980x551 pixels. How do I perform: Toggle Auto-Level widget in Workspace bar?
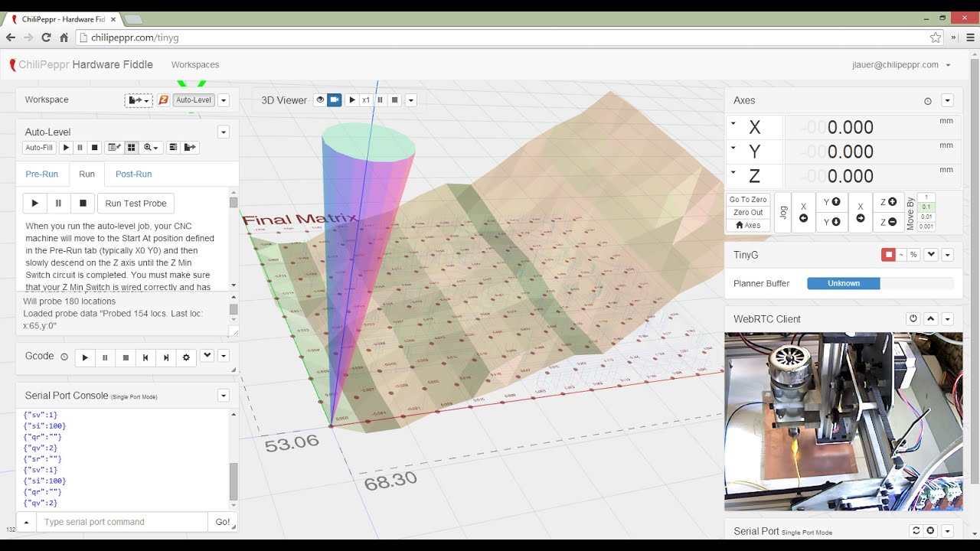coord(194,100)
